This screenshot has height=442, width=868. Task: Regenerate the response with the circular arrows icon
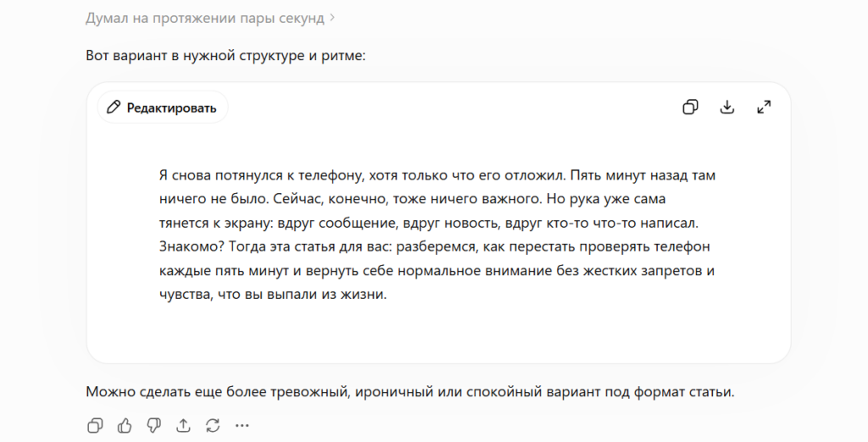pyautogui.click(x=213, y=425)
